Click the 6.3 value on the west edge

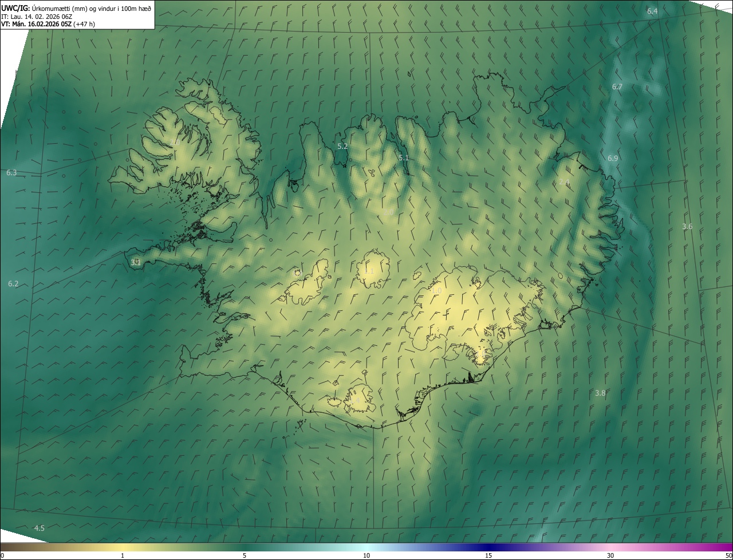tap(11, 172)
